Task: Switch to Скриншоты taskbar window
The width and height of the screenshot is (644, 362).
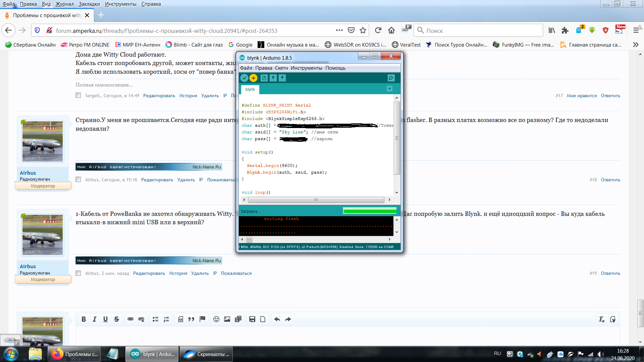Action: click(x=206, y=354)
